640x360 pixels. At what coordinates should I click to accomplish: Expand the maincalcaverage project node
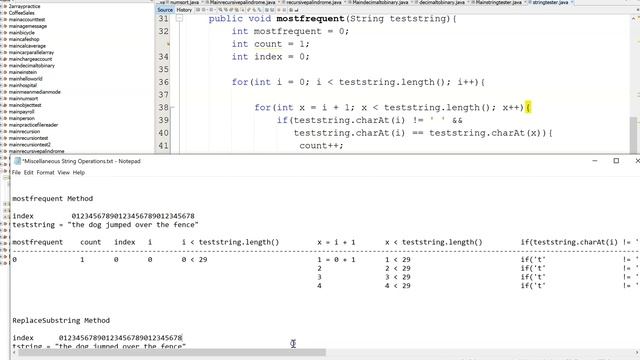[1, 46]
